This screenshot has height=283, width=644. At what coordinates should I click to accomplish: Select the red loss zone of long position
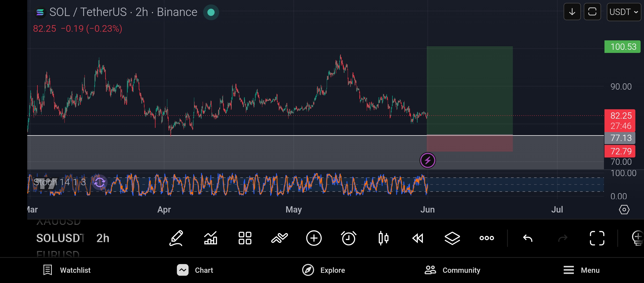(470, 143)
